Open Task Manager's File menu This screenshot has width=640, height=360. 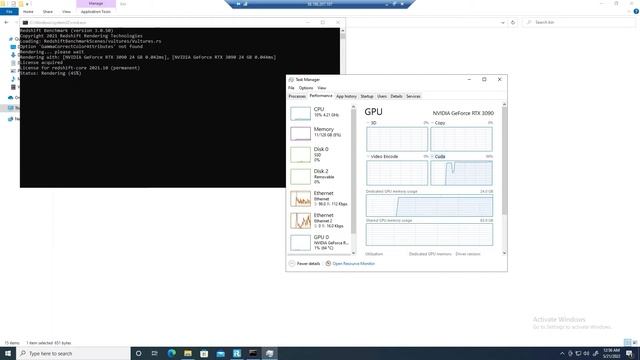point(291,88)
